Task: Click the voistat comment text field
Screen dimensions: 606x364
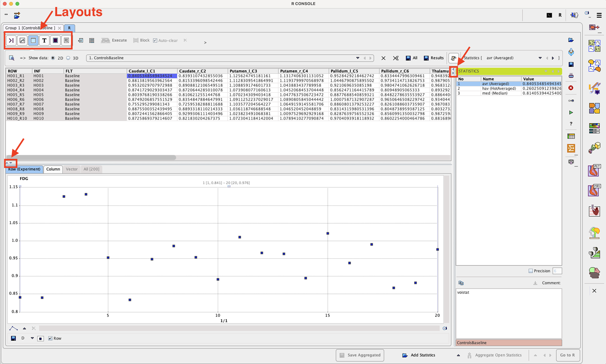Action: (509, 313)
